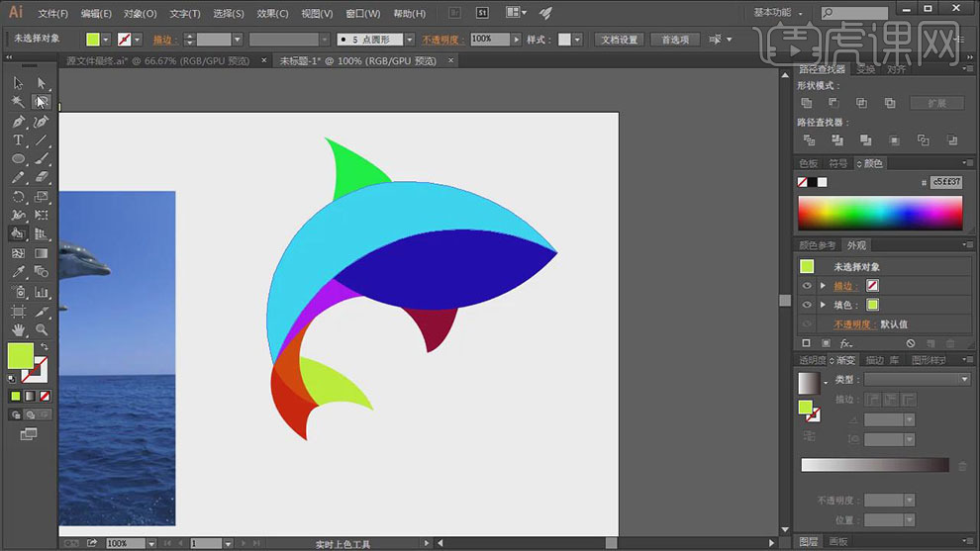
Task: Choose the Ellipse shape tool
Action: [x=18, y=159]
